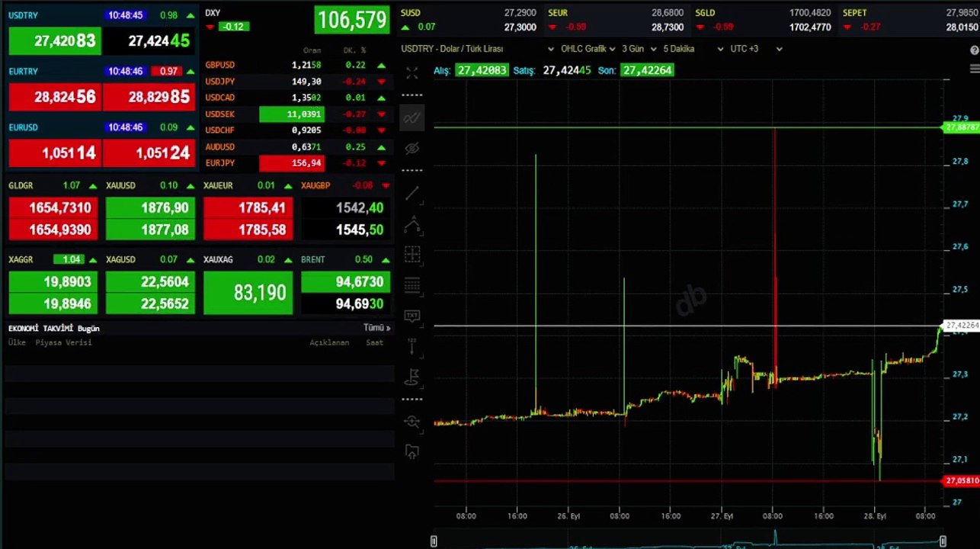Activate the chart zoom magnifier tool
The height and width of the screenshot is (549, 980).
click(x=412, y=421)
